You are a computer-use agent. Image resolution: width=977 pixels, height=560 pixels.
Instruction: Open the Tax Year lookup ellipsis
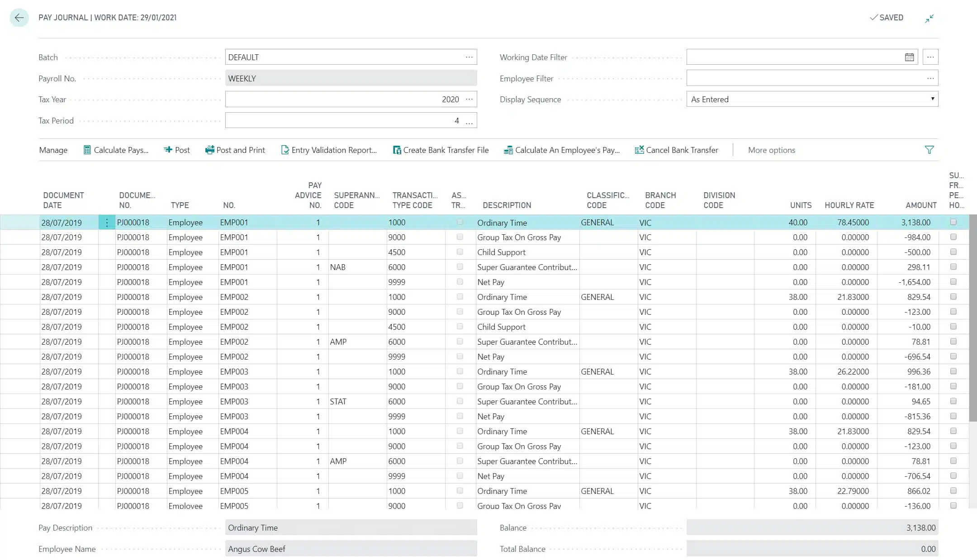pyautogui.click(x=469, y=99)
